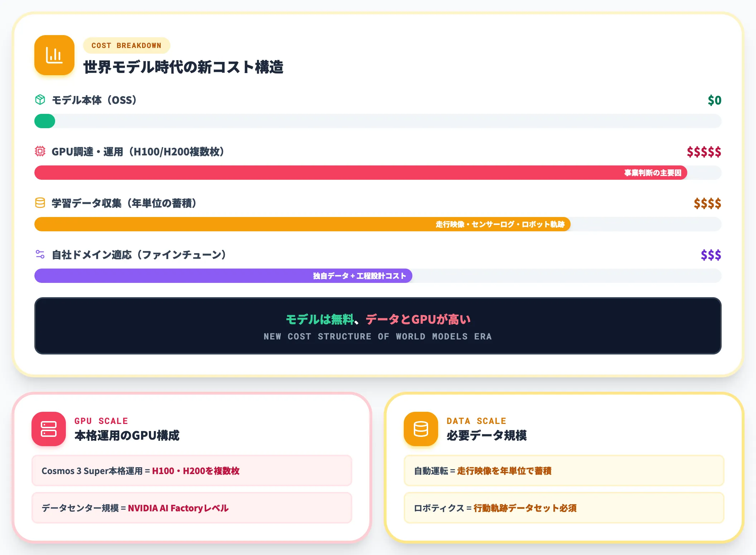Click the ロボティクス = 行動軌跡データセット必須 row
The width and height of the screenshot is (756, 555).
564,508
